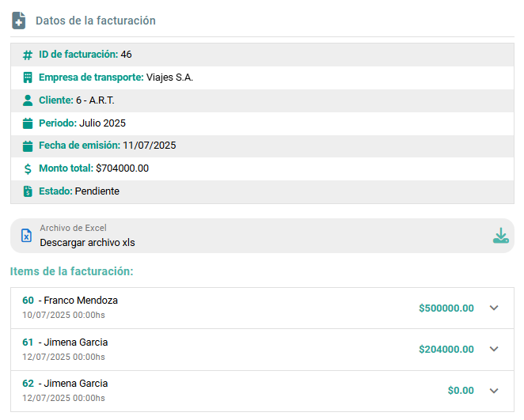The image size is (524, 420).
Task: Click the calendar icon beside Periodo
Action: [x=28, y=123]
